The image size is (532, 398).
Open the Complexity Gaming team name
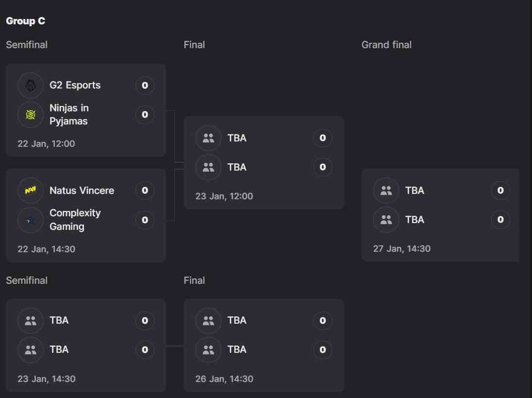(x=75, y=220)
